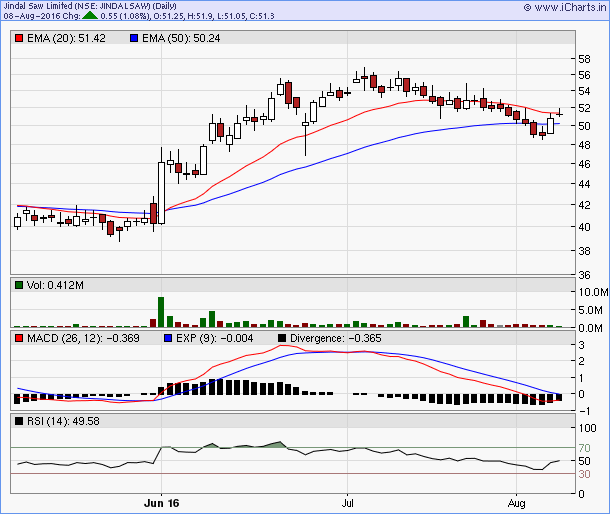The image size is (610, 514).
Task: Click the last candlestick on the price chart
Action: click(559, 114)
